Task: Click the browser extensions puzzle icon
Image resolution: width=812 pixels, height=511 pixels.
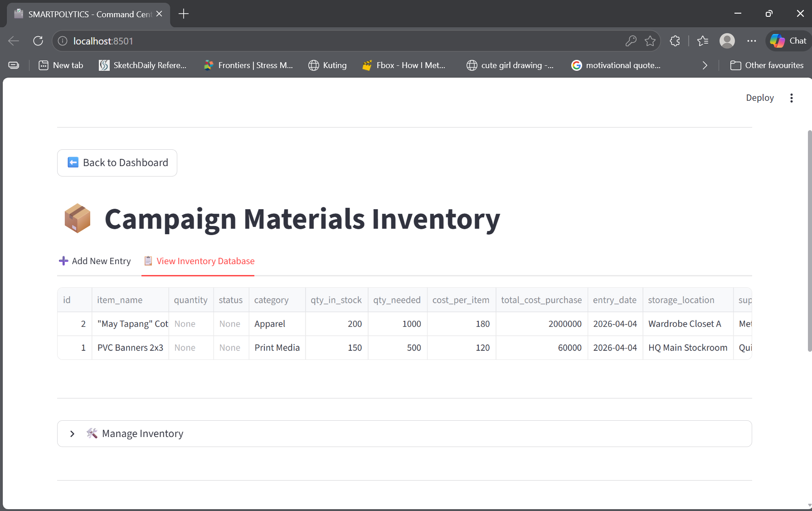Action: coord(675,41)
